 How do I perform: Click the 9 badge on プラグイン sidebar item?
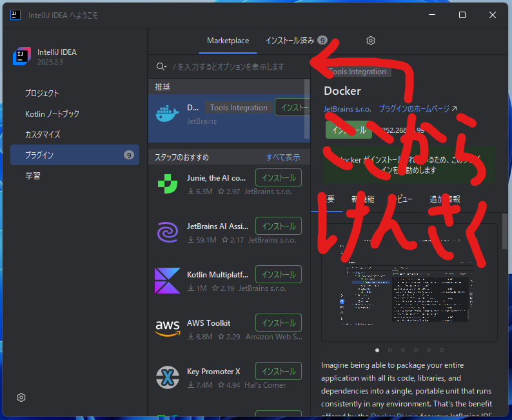[129, 155]
